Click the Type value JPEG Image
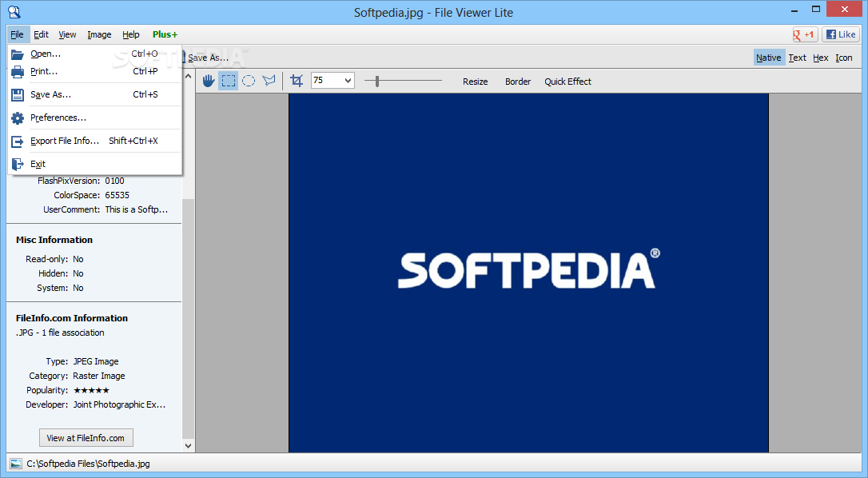868x478 pixels. click(x=96, y=361)
